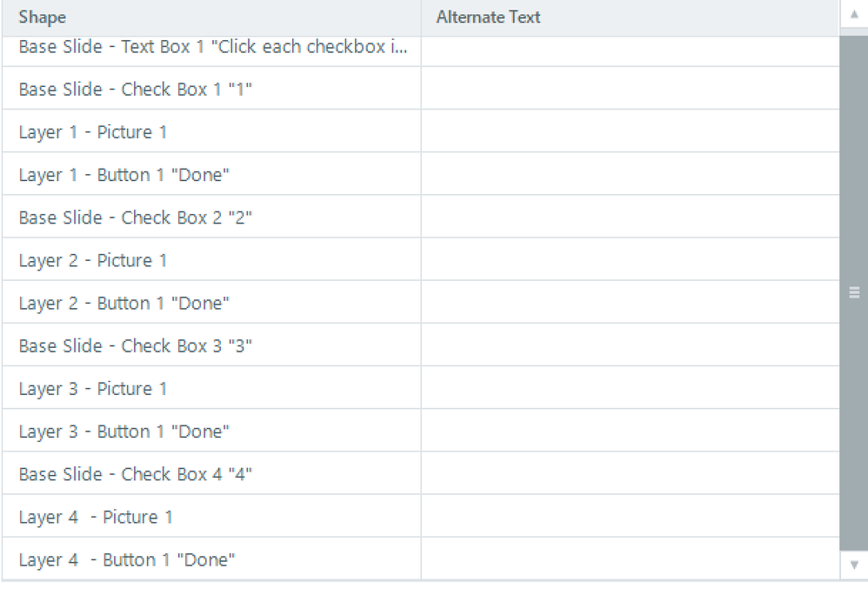The image size is (868, 589).
Task: Select the Layer 2 - Picture 1 row
Action: [x=93, y=260]
